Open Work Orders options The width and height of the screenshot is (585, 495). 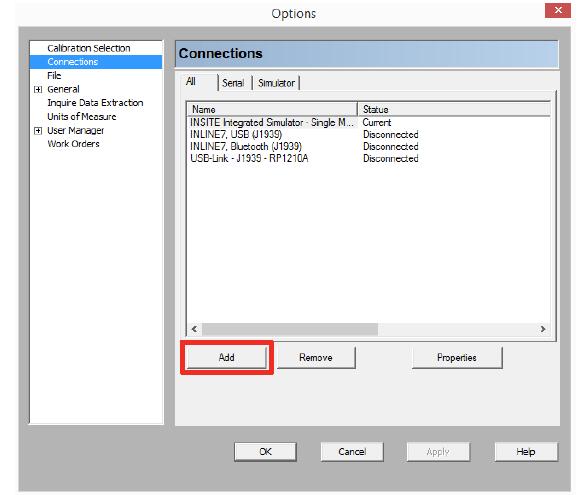[73, 144]
